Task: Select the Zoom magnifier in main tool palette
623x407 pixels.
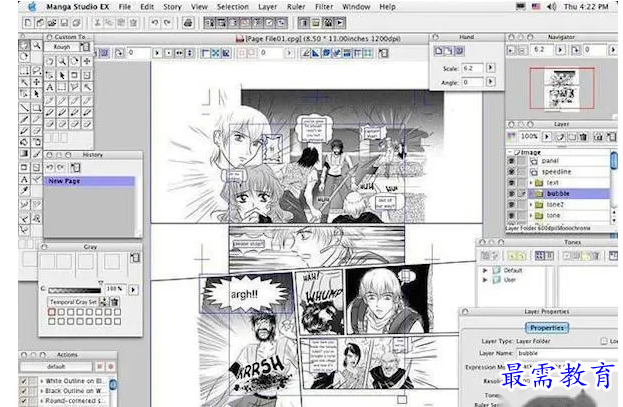Action: pos(36,45)
